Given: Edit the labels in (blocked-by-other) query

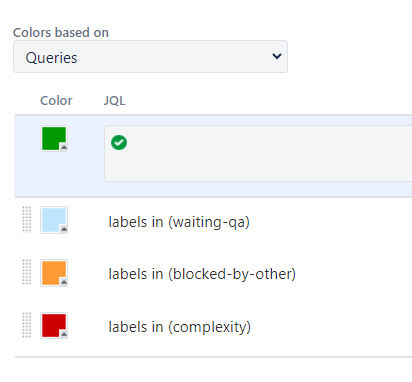Looking at the screenshot, I should click(x=202, y=274).
